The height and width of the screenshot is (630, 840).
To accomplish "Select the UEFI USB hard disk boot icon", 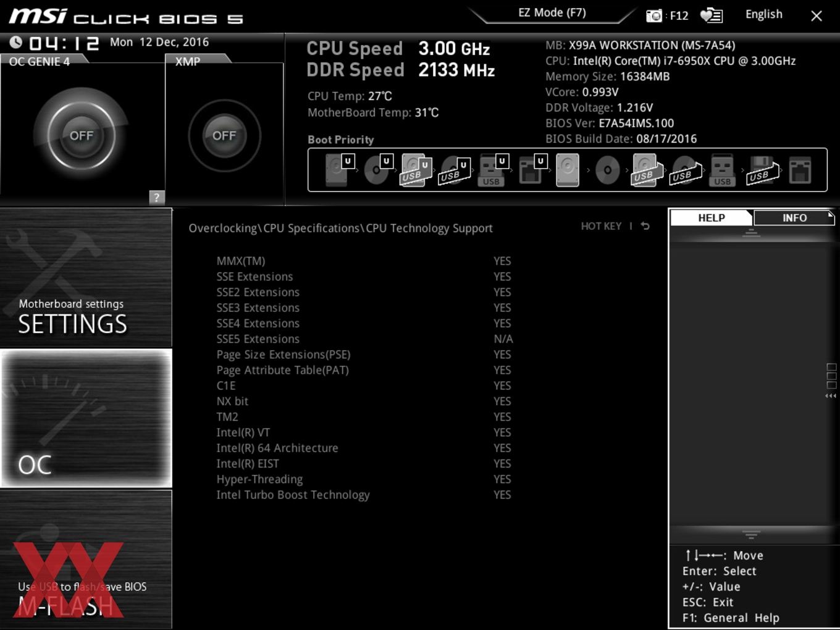I will pos(416,170).
